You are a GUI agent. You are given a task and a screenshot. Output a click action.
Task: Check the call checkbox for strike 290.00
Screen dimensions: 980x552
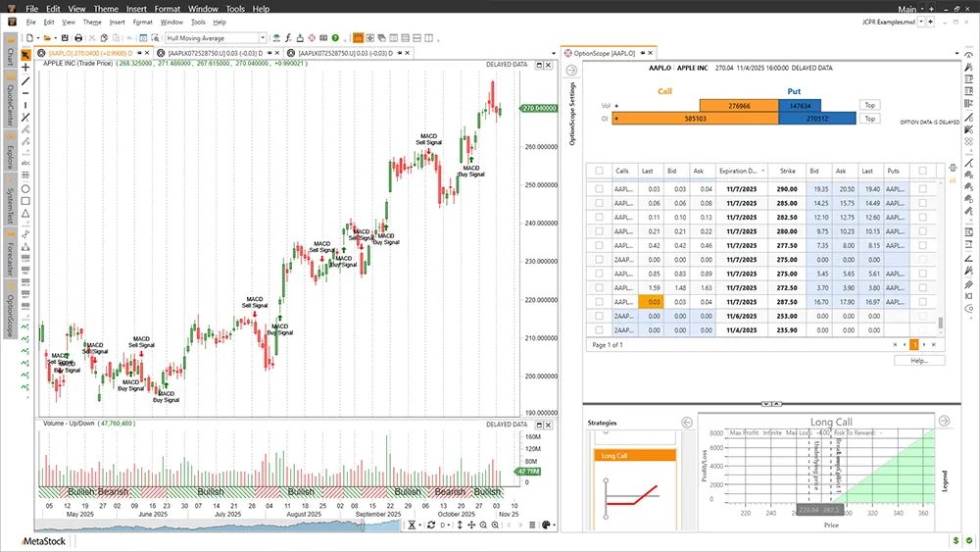[x=600, y=187]
